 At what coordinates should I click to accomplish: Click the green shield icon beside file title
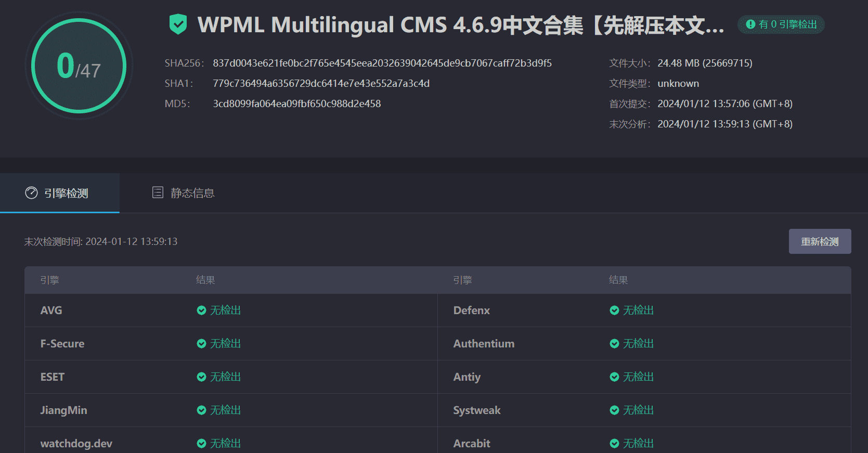[178, 24]
